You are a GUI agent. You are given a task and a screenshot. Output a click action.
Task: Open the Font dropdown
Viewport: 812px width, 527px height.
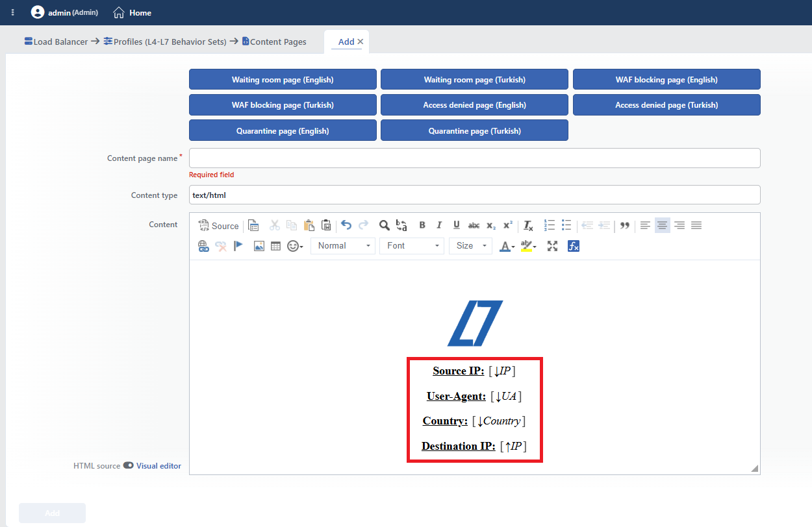pos(412,246)
